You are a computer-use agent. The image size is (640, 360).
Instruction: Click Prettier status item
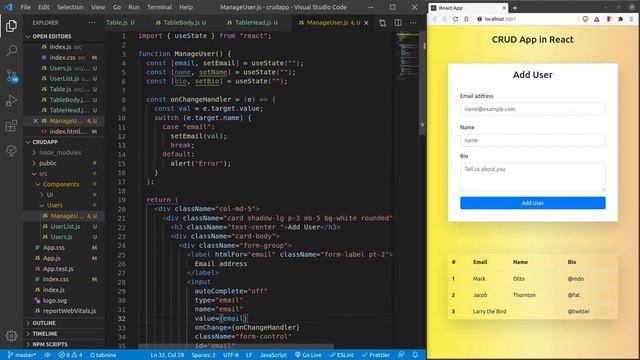376,355
